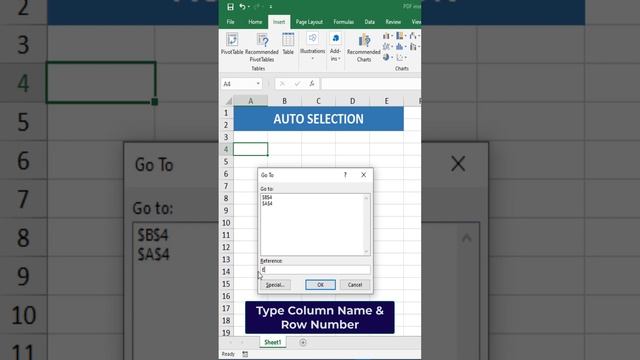Select row 16 header
This screenshot has width=640, height=360.
[226, 296]
